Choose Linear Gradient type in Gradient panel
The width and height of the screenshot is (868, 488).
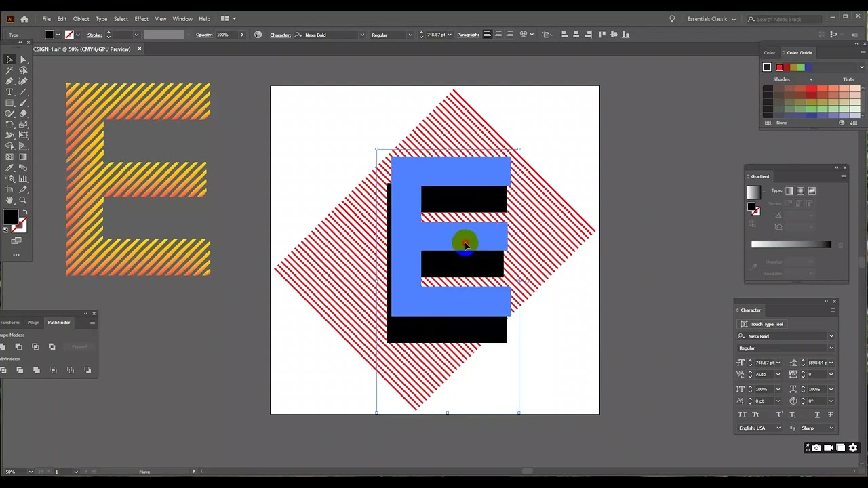789,190
